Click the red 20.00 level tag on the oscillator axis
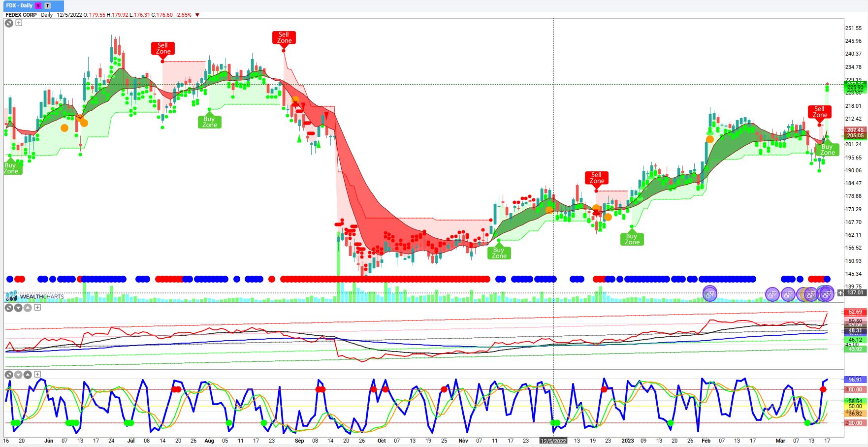 [x=856, y=422]
